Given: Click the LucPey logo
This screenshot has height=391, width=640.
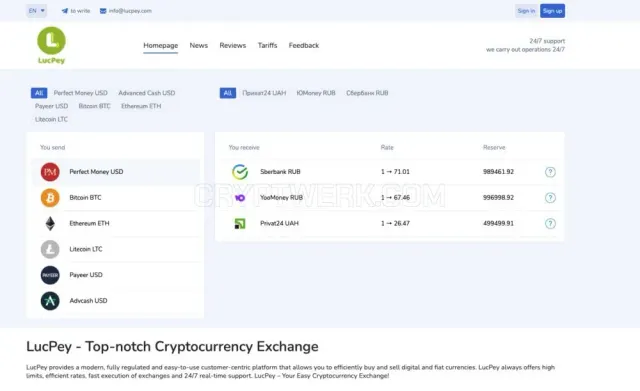Looking at the screenshot, I should click(51, 45).
